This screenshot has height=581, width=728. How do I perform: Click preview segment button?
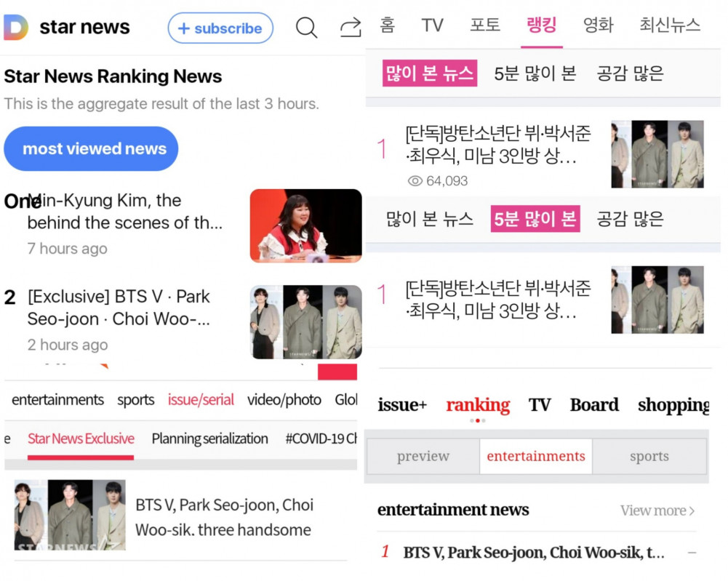tap(423, 456)
